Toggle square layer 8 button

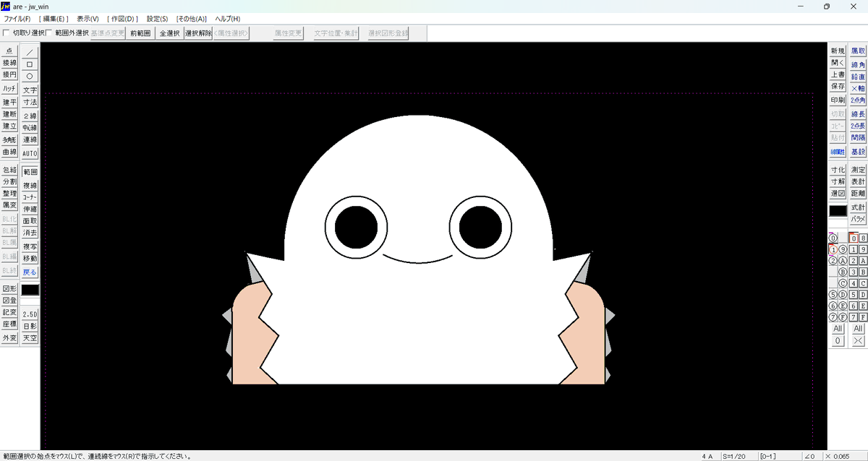pyautogui.click(x=863, y=238)
